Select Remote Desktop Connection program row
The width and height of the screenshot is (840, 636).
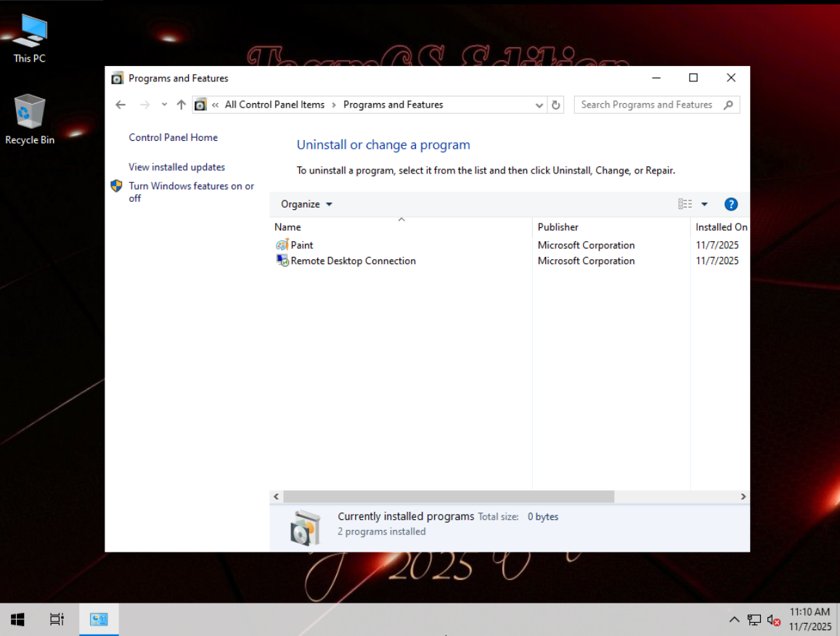point(509,261)
